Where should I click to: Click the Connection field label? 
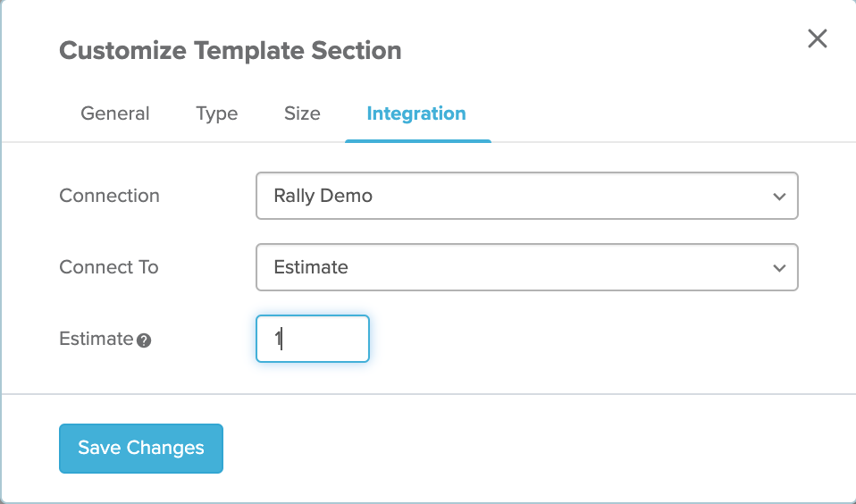(x=109, y=196)
